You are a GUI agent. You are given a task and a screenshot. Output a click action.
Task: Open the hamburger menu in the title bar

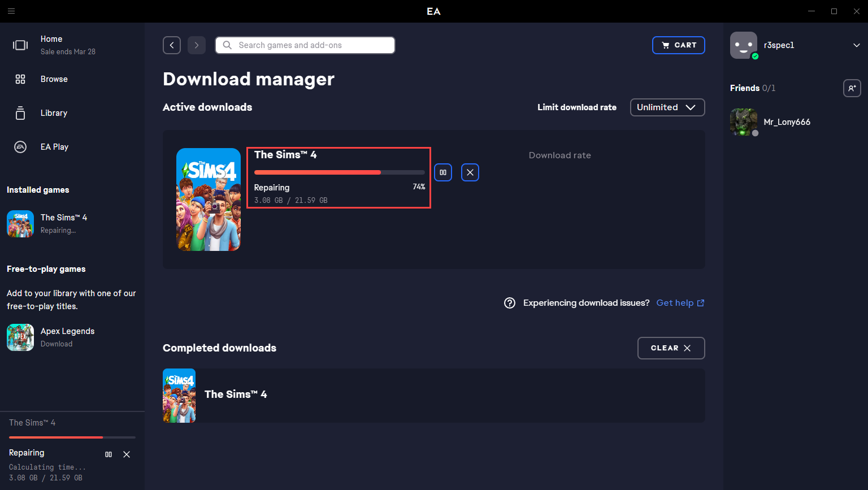coord(11,11)
